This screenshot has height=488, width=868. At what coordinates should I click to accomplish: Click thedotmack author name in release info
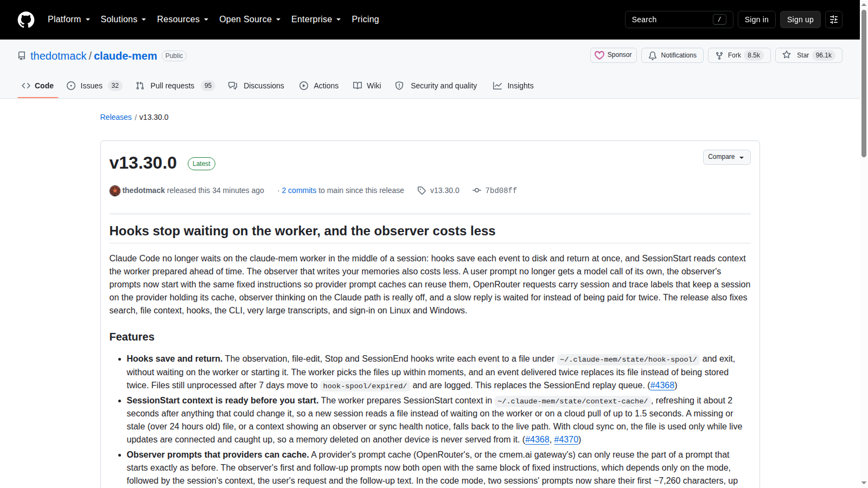tap(144, 190)
